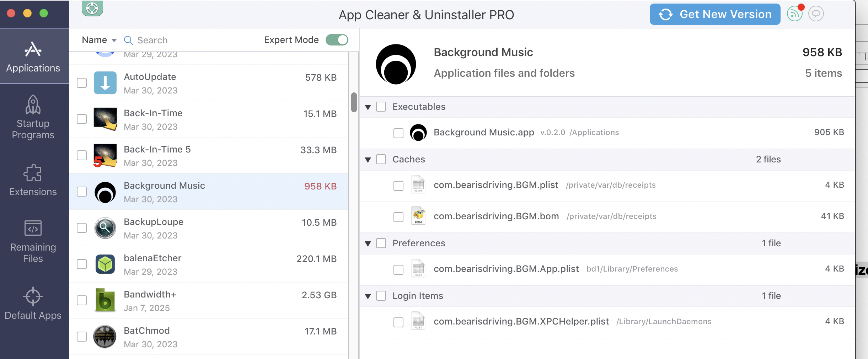Select com.bearisdriving.BGM.XPCHelper.plist file entry

(x=521, y=322)
